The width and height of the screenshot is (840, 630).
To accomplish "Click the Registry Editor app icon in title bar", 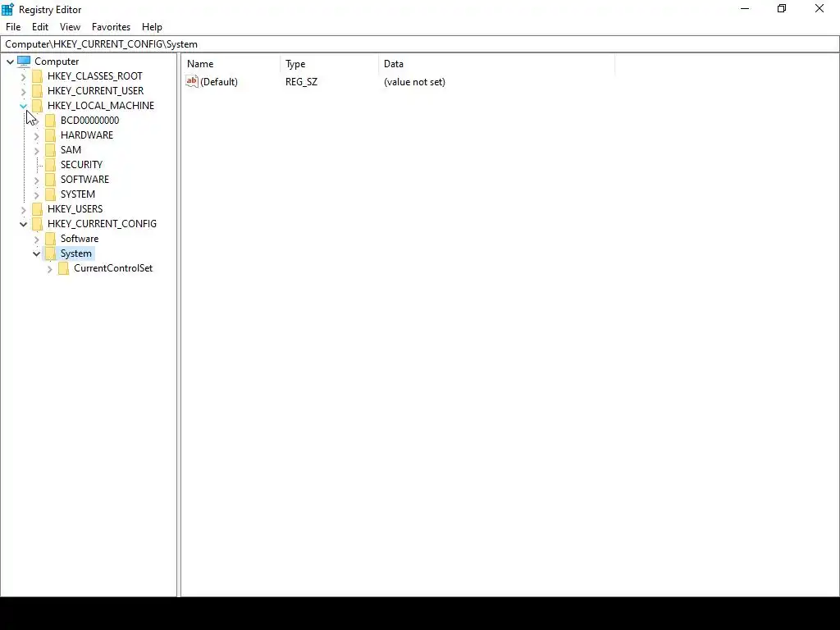I will [7, 9].
